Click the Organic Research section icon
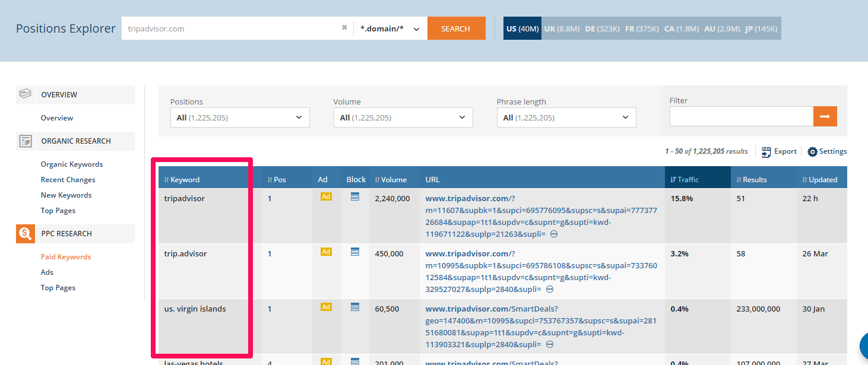868x365 pixels. coord(25,141)
